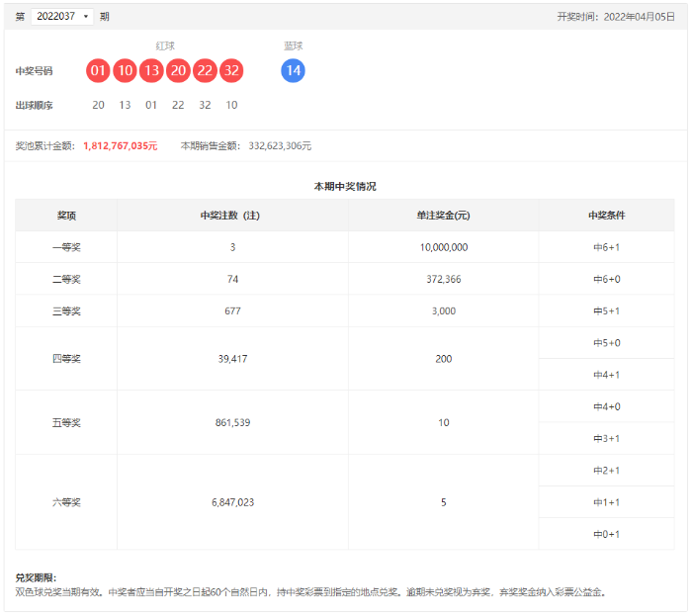Open the 2022037 issue number dropdown
Viewport: 692px width, 616px height.
62,17
